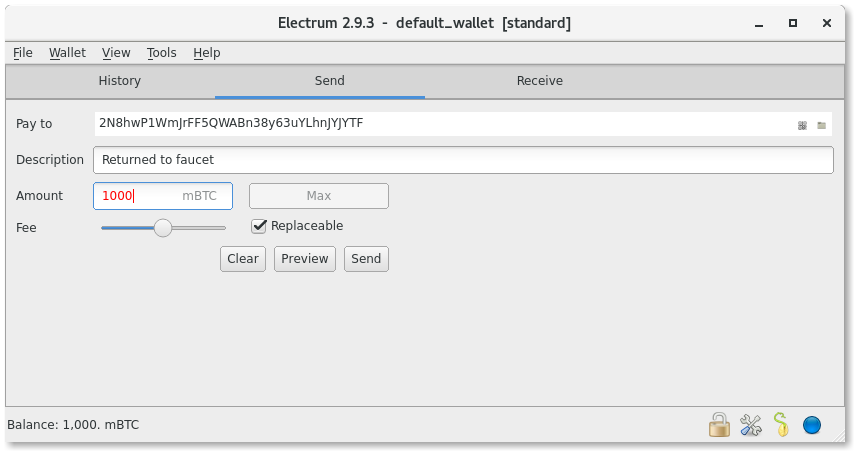
Task: Open preferences via the tools icon
Action: (x=751, y=425)
